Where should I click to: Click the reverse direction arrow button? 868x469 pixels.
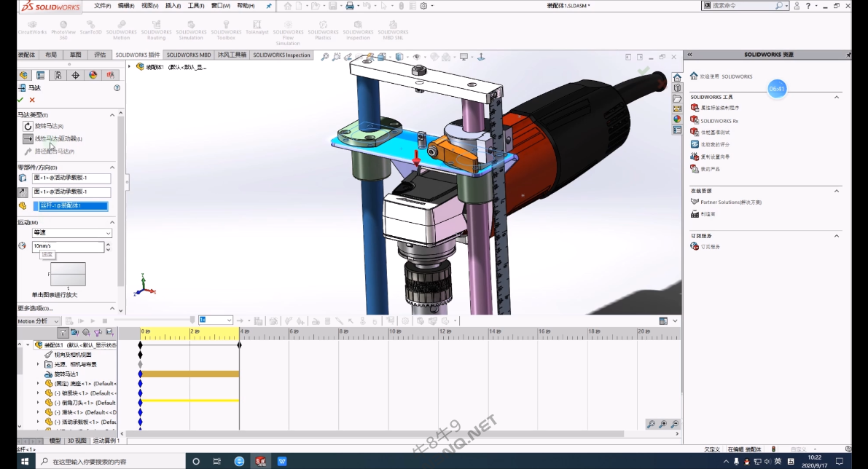pyautogui.click(x=22, y=192)
